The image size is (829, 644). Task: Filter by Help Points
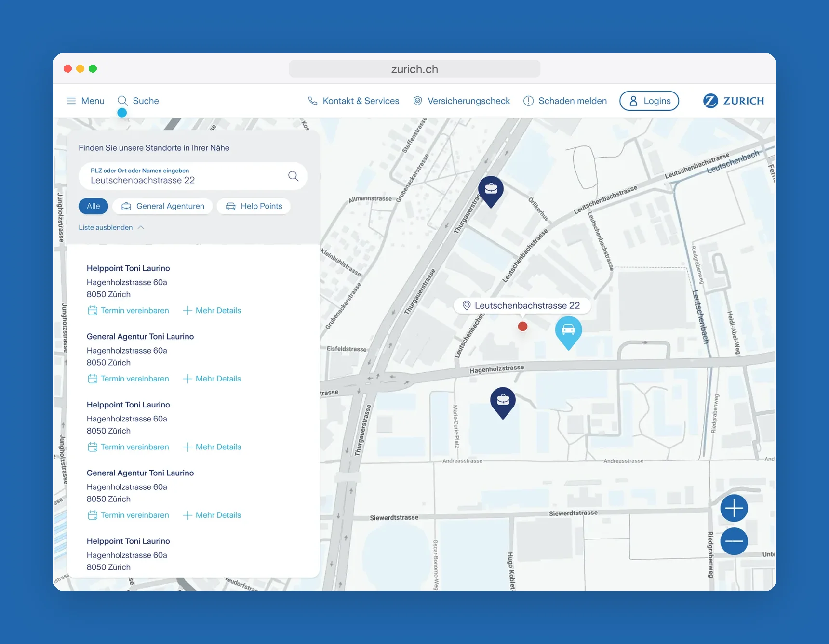coord(254,206)
